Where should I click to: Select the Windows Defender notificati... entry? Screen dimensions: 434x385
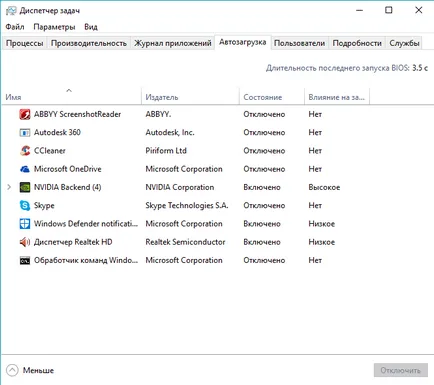pyautogui.click(x=86, y=224)
